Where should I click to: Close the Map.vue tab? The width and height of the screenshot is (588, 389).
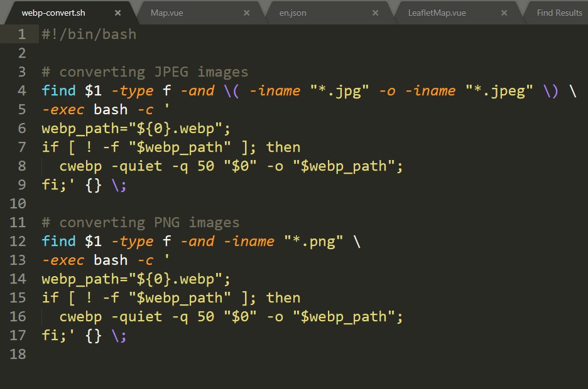246,13
